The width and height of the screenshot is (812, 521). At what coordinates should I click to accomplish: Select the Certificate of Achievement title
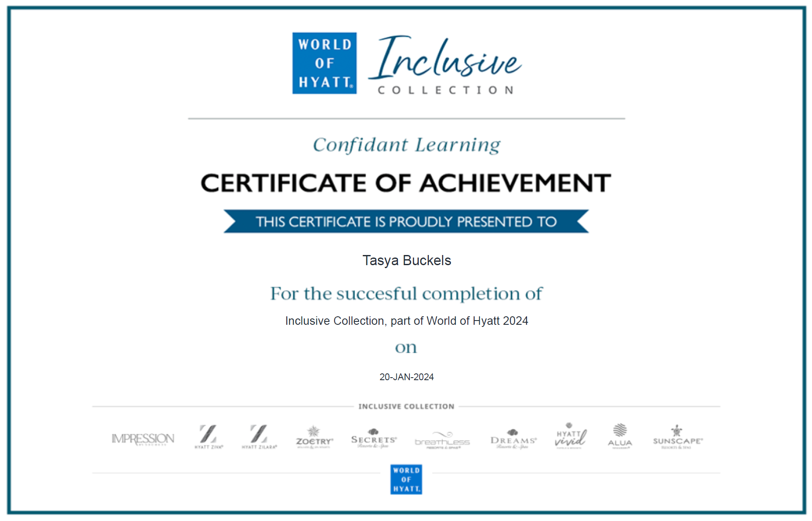(x=405, y=183)
